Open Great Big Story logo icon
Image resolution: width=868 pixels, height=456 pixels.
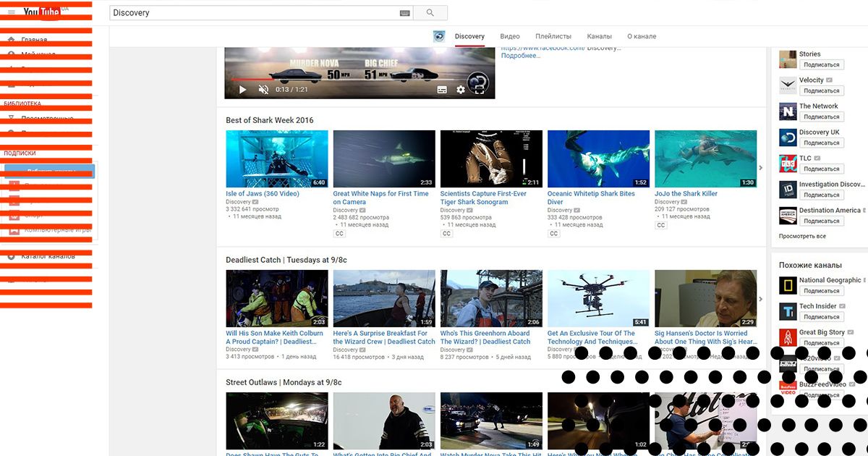788,337
